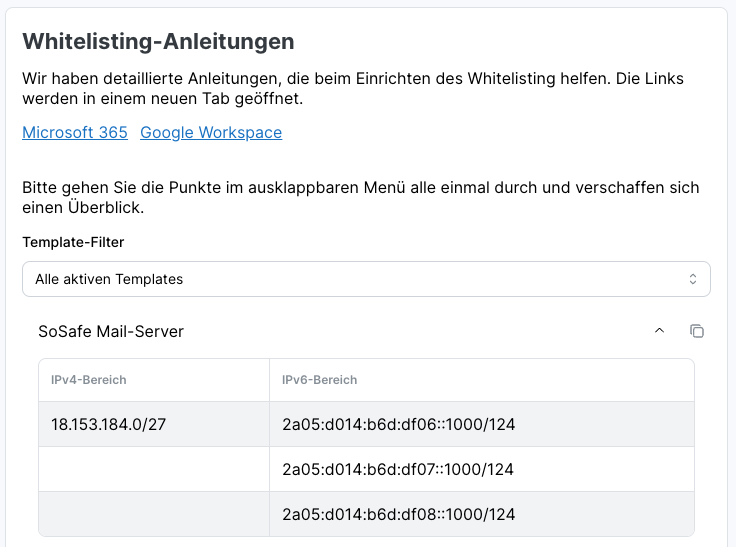Select the 2a05:d014:b6d:df06::1000/124 cell

click(399, 425)
